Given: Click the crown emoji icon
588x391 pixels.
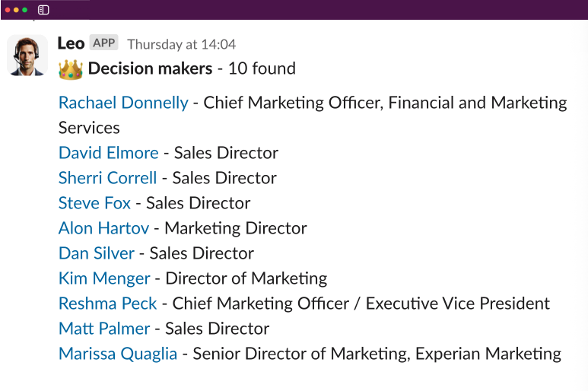Looking at the screenshot, I should (71, 69).
